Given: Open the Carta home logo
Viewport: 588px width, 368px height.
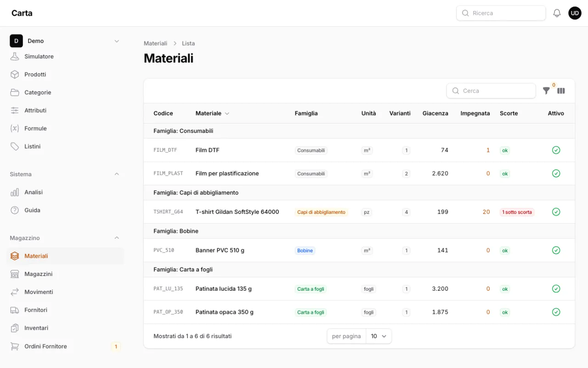Looking at the screenshot, I should [x=22, y=13].
